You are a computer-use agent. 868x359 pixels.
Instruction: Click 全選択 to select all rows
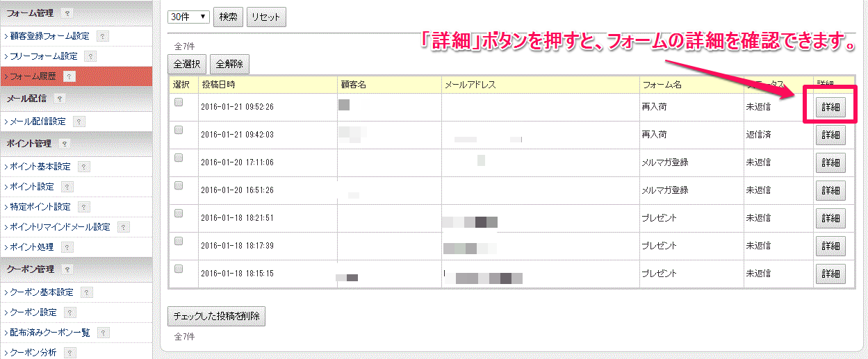187,65
